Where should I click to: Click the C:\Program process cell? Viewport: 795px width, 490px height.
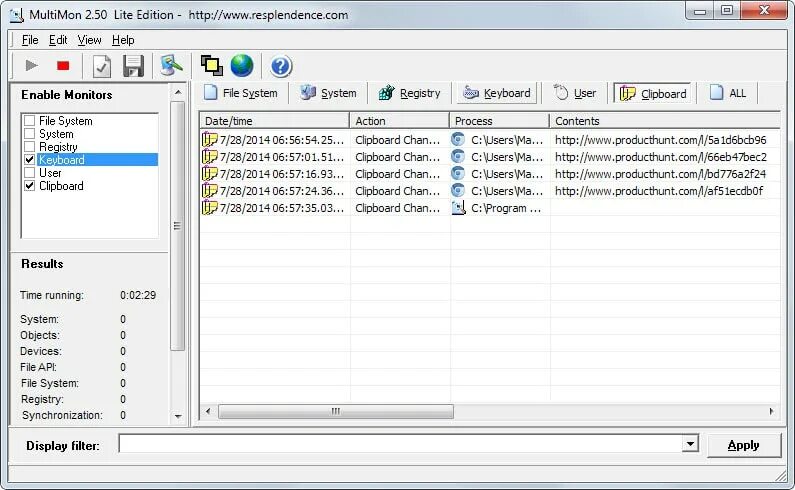(x=499, y=208)
